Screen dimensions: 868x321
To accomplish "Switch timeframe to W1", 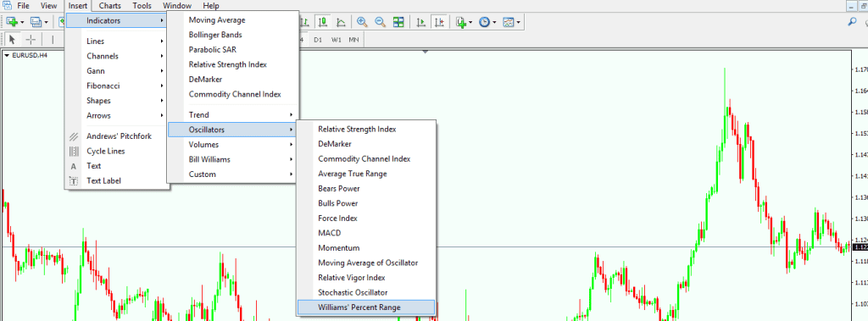I will (x=336, y=40).
